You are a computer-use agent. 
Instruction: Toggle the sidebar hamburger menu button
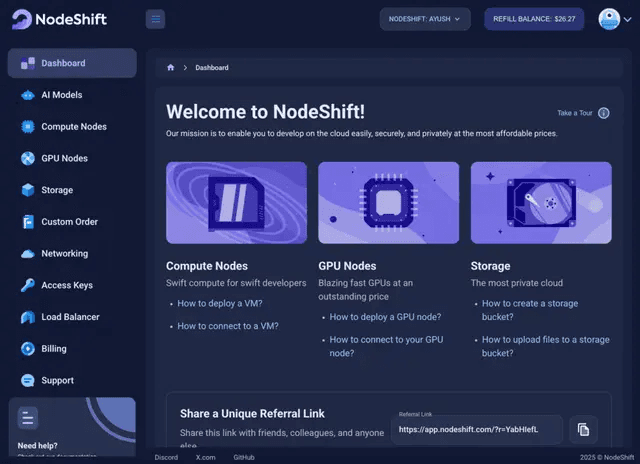pos(156,19)
